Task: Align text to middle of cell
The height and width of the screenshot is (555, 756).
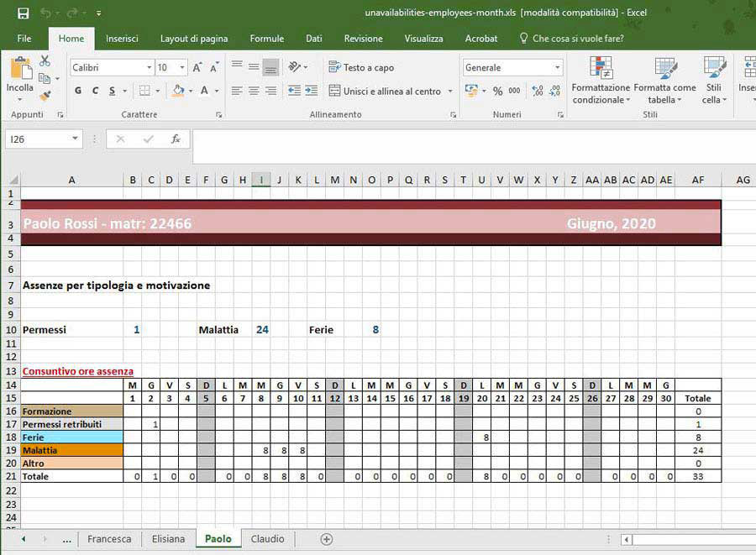Action: tap(254, 66)
